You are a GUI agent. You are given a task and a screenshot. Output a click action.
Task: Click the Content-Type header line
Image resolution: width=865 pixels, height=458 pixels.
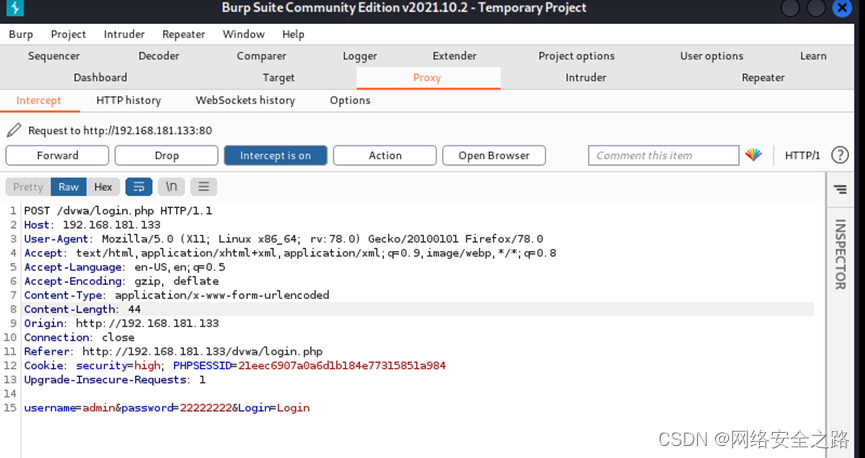pyautogui.click(x=177, y=295)
